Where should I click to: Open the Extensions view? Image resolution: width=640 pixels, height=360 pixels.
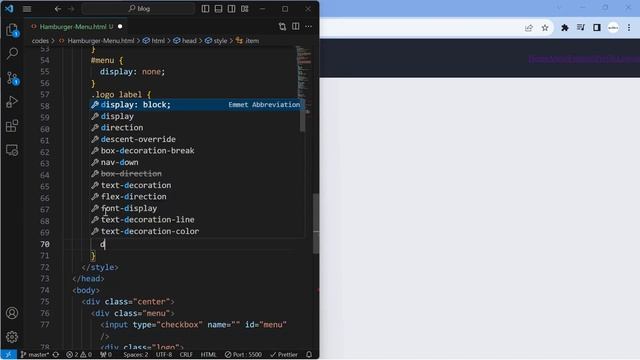click(12, 126)
